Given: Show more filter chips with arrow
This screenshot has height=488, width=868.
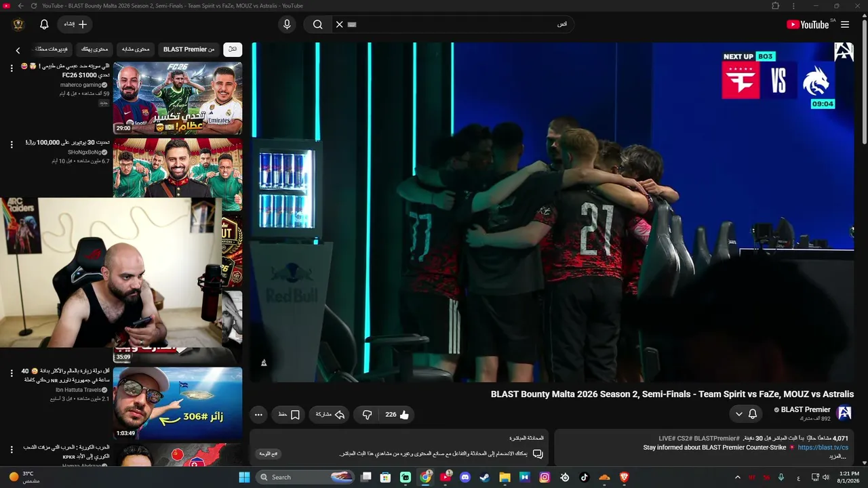Looking at the screenshot, I should click(x=18, y=50).
